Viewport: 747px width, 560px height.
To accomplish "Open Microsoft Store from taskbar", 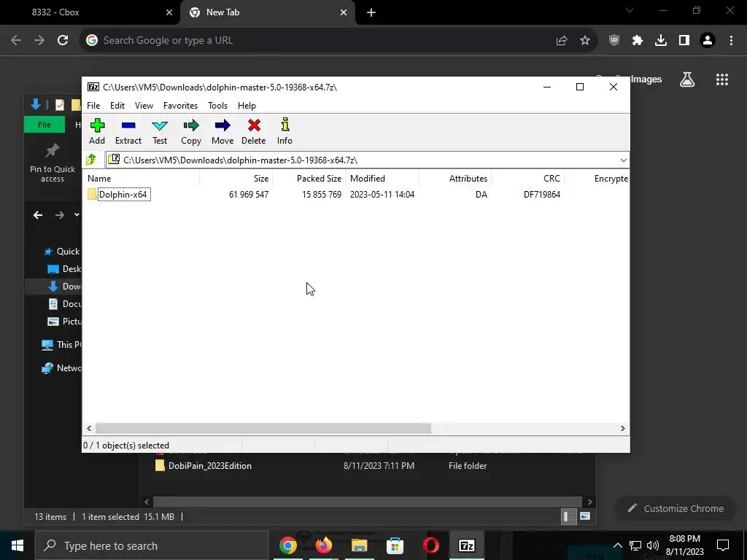I will [395, 545].
